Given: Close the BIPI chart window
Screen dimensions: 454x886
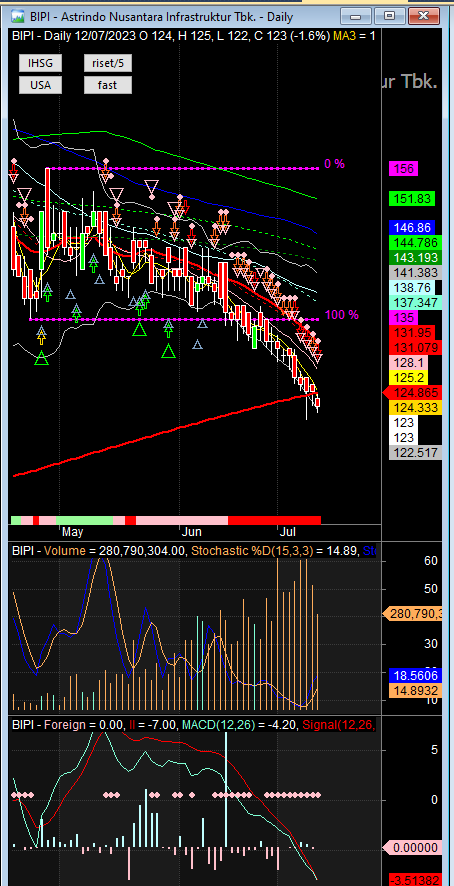Looking at the screenshot, I should click(423, 16).
